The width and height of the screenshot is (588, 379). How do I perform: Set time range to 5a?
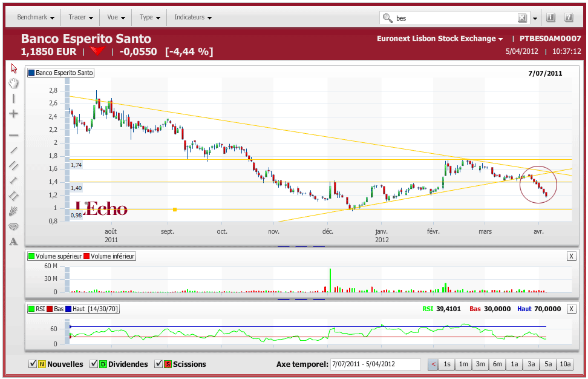pyautogui.click(x=548, y=364)
